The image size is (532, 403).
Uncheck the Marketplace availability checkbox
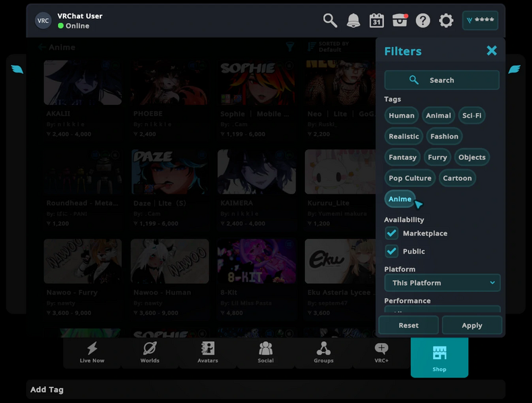pos(391,233)
